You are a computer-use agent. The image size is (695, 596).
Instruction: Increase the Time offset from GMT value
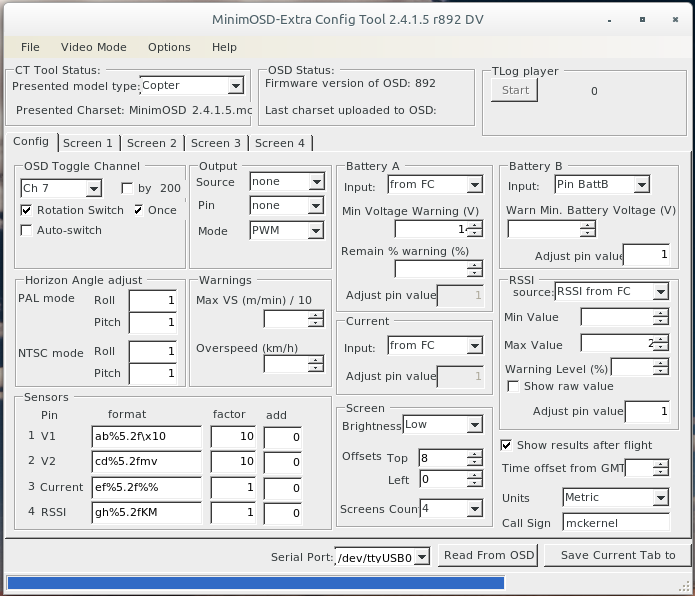660,464
